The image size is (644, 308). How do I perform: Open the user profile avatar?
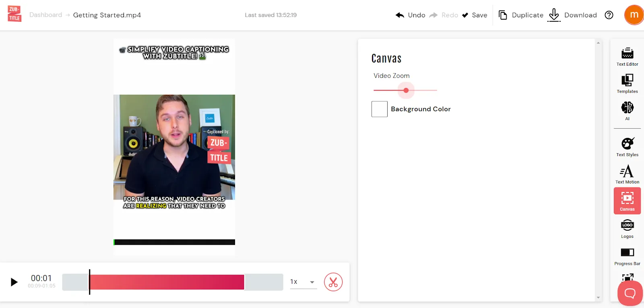point(634,15)
